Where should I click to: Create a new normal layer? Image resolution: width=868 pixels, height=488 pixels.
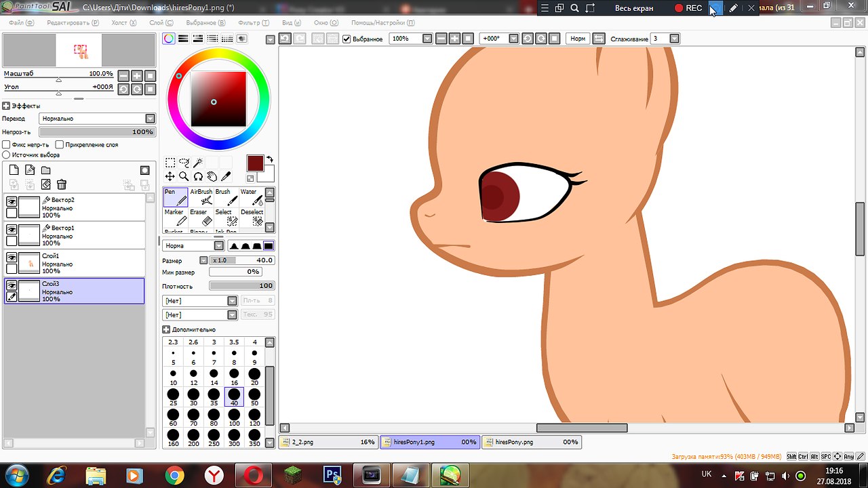click(14, 170)
